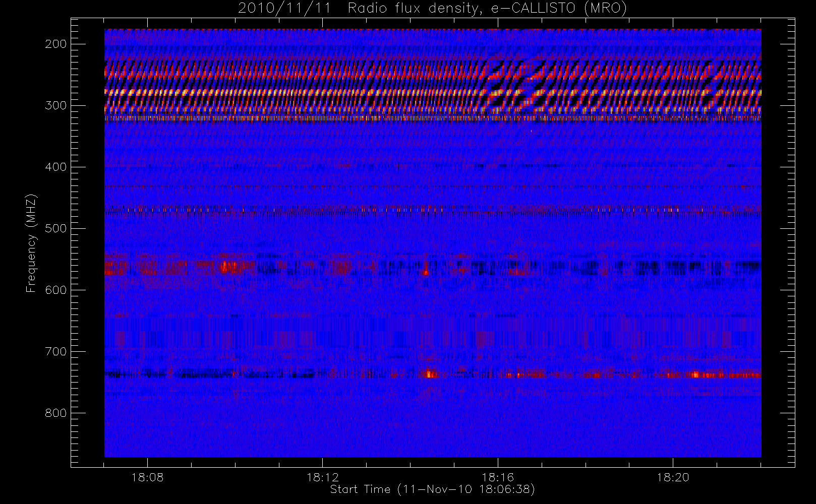This screenshot has height=504, width=816.
Task: Click the 18:20 time tick label
Action: click(x=673, y=477)
